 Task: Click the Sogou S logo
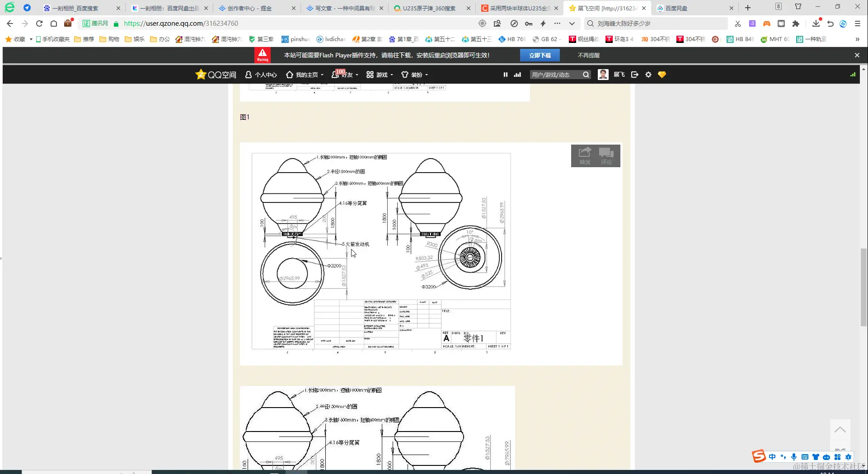[x=759, y=456]
